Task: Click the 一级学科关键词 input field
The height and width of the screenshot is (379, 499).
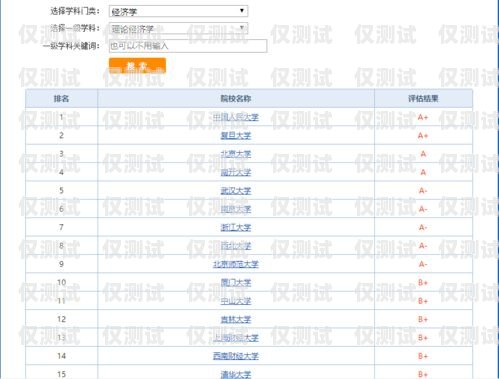Action: [188, 46]
